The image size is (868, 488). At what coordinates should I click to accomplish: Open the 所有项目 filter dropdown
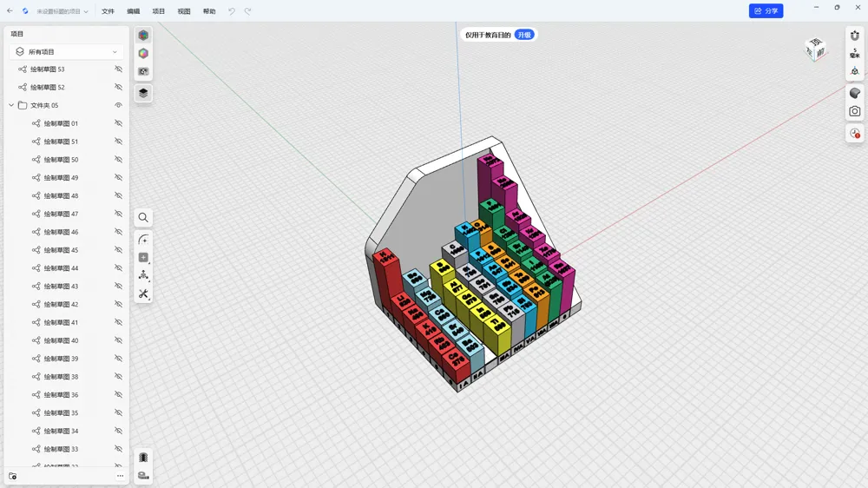[x=67, y=51]
